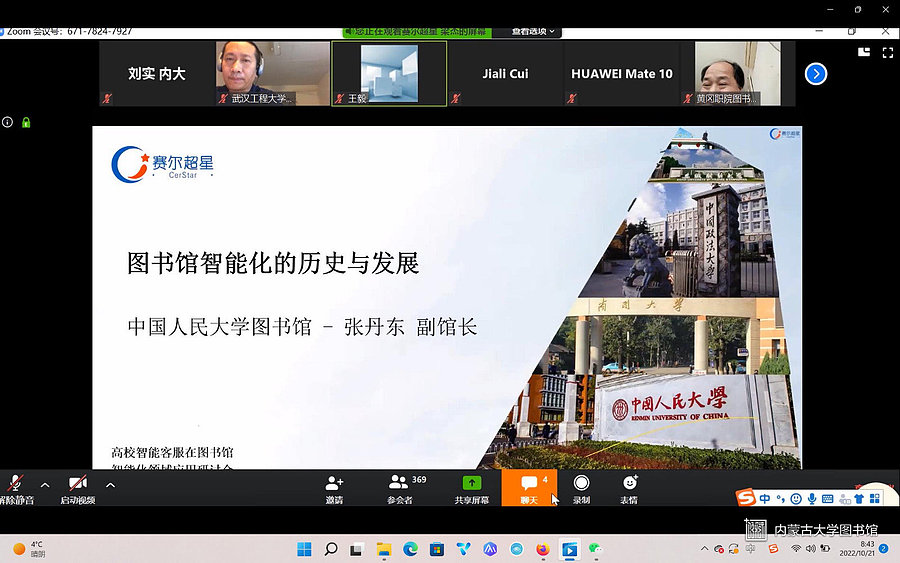Select the 武汉工程大学 participant video
Image resolution: width=900 pixels, height=563 pixels.
coord(273,73)
